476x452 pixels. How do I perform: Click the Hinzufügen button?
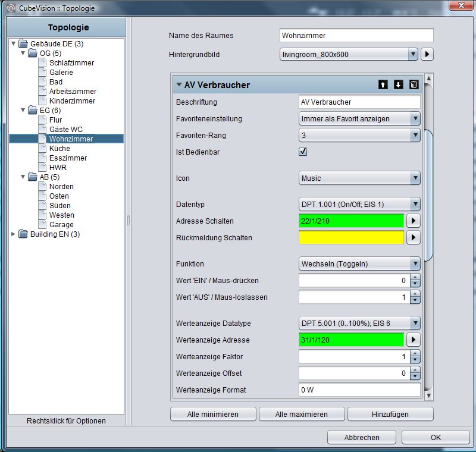pos(390,414)
